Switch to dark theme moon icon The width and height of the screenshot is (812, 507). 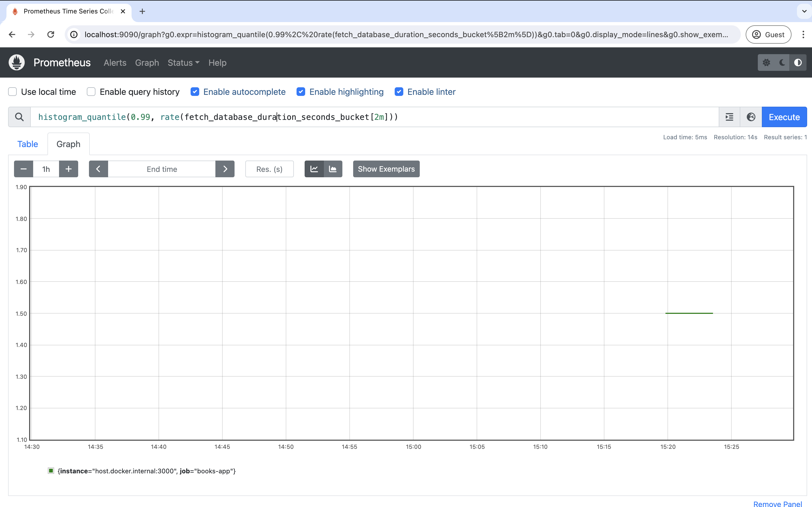pos(782,63)
